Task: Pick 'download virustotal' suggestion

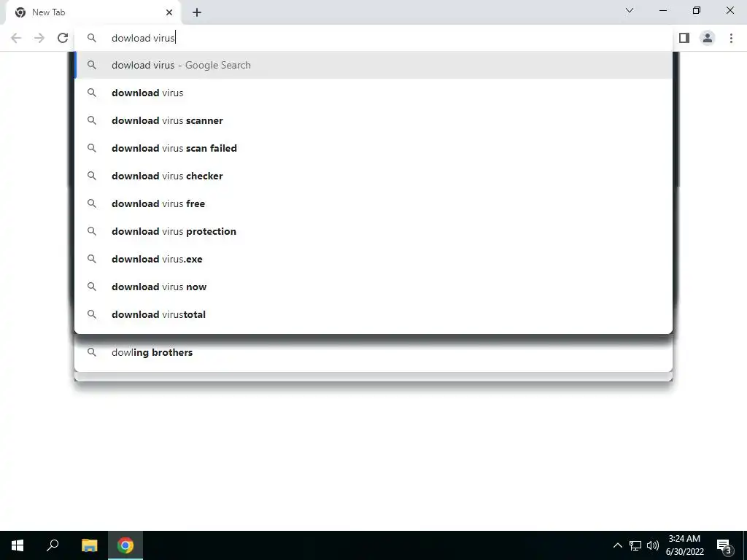Action: click(373, 314)
